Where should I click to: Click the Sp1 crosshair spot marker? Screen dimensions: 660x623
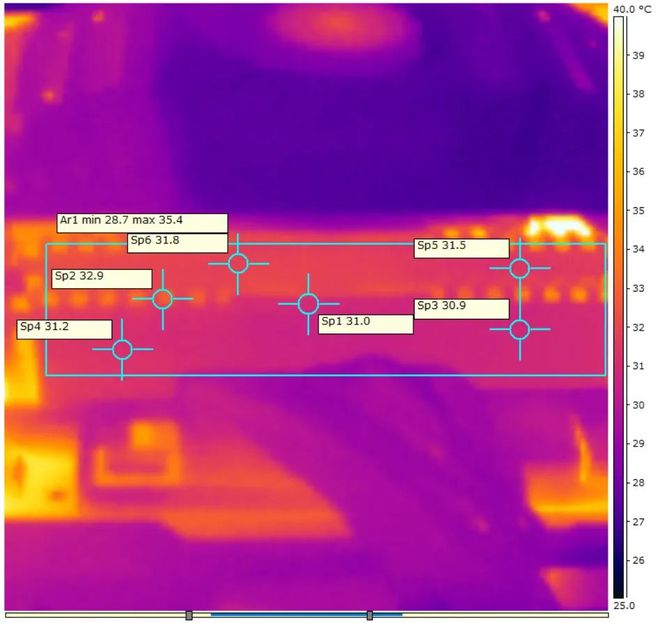[308, 304]
